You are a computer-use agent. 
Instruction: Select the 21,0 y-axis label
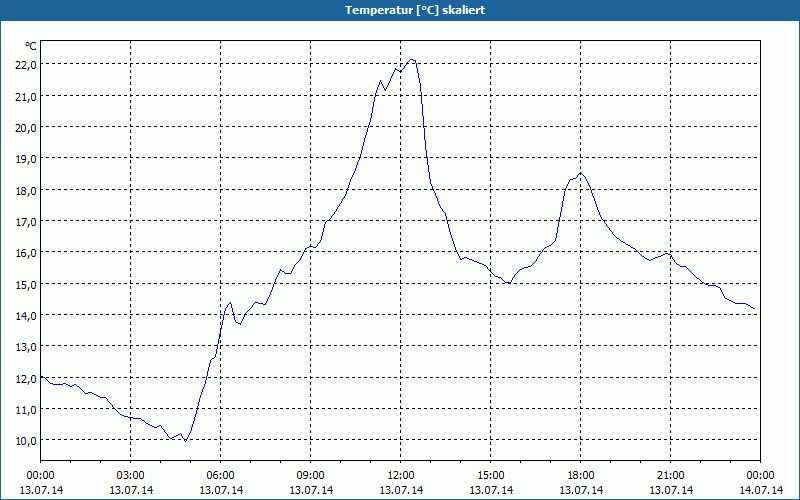tap(27, 96)
